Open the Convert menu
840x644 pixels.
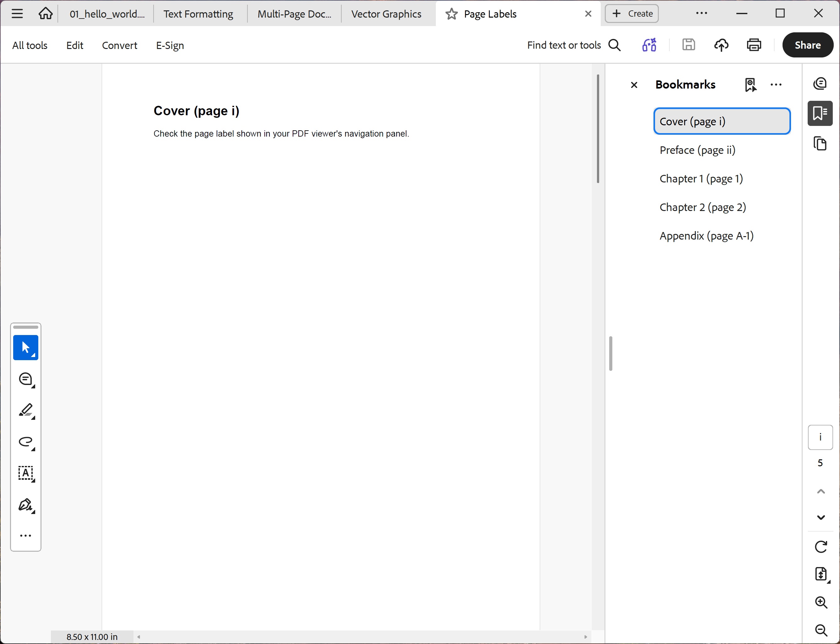point(119,45)
